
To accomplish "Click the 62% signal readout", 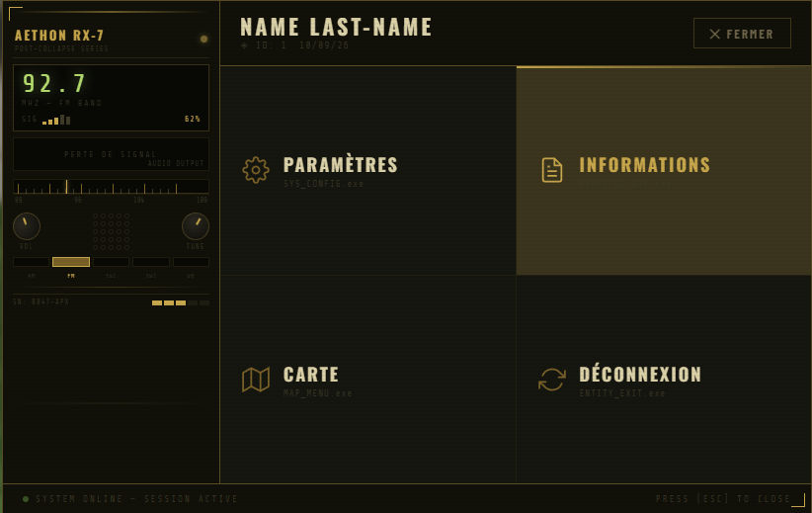I will click(x=192, y=120).
